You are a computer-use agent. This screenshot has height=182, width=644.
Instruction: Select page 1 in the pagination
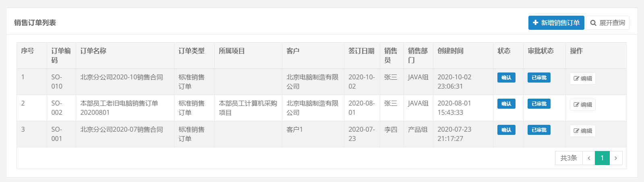[x=602, y=158]
